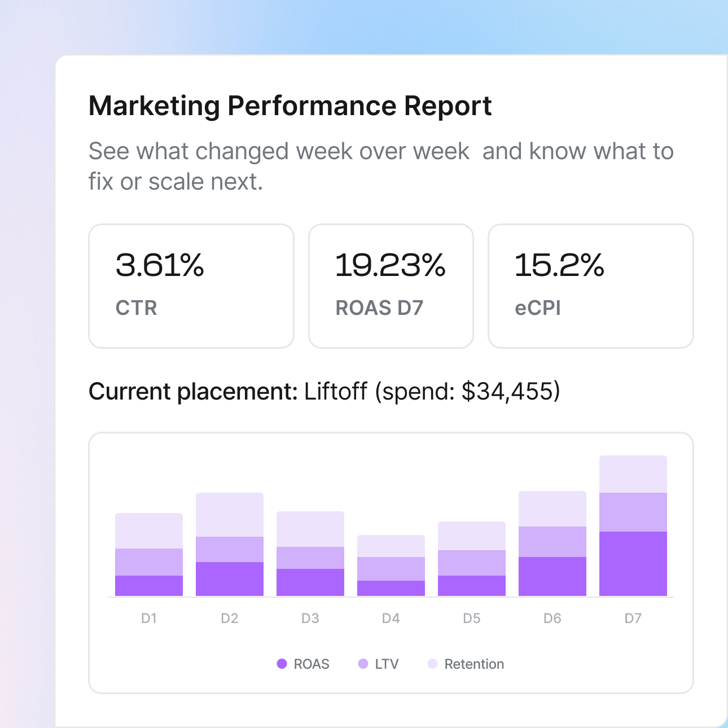Viewport: 728px width, 728px height.
Task: Click the Retention legend dot
Action: (433, 664)
